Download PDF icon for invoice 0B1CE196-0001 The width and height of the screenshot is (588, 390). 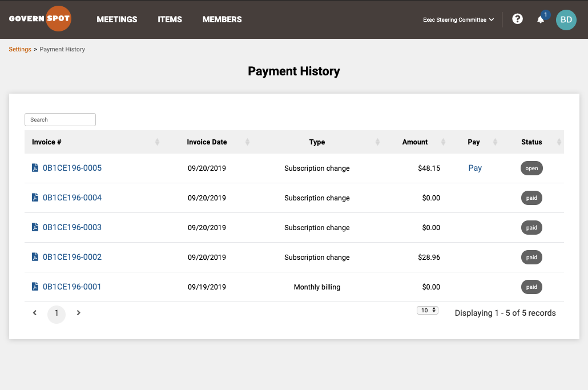click(35, 287)
